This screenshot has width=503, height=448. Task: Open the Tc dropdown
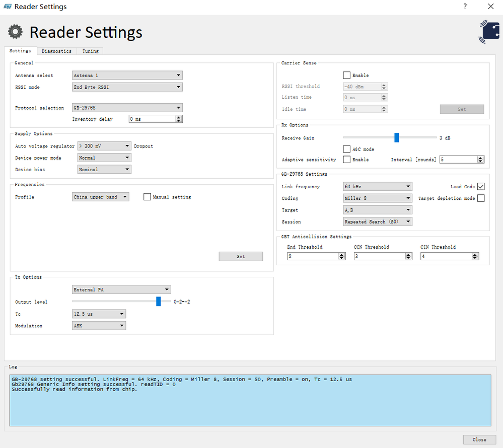[99, 314]
